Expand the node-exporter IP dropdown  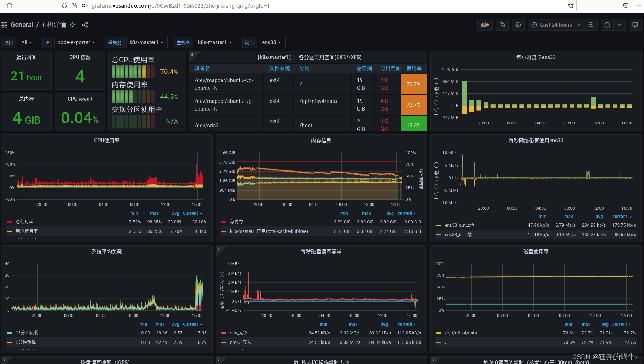coord(76,42)
